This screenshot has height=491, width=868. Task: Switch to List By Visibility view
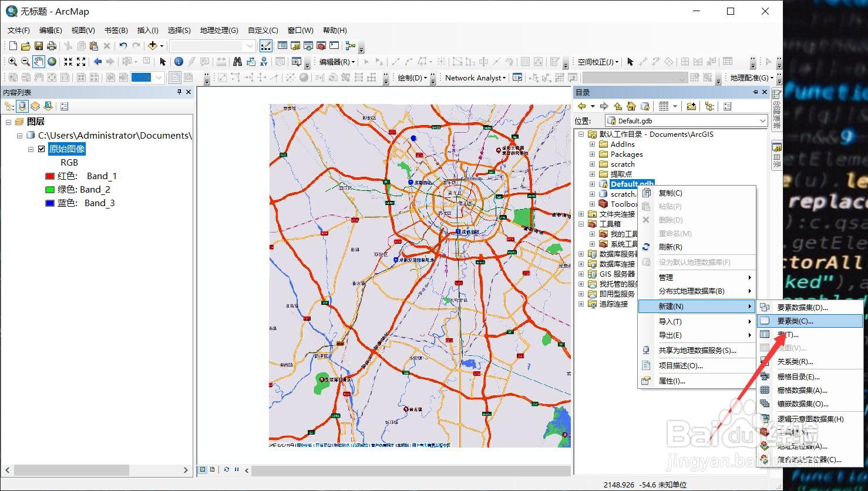pyautogui.click(x=35, y=106)
